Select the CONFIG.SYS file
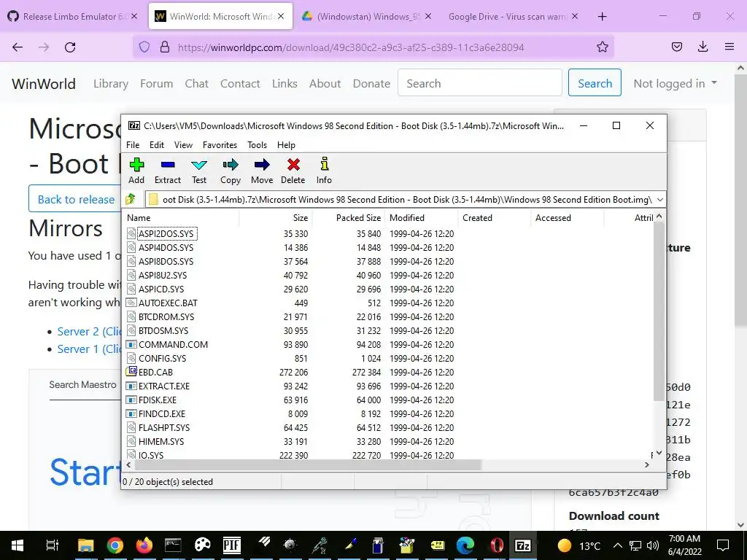Screen dimensions: 747x560 click(x=163, y=358)
